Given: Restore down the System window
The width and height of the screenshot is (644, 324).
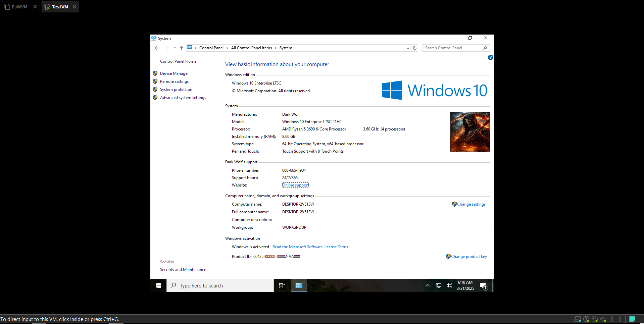Looking at the screenshot, I should pos(470,38).
